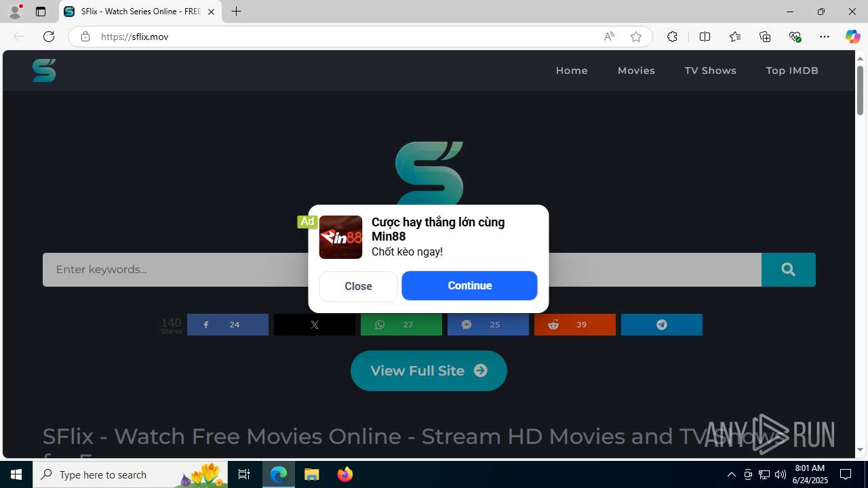Open Browser essentials icon
868x488 pixels.
pos(795,37)
